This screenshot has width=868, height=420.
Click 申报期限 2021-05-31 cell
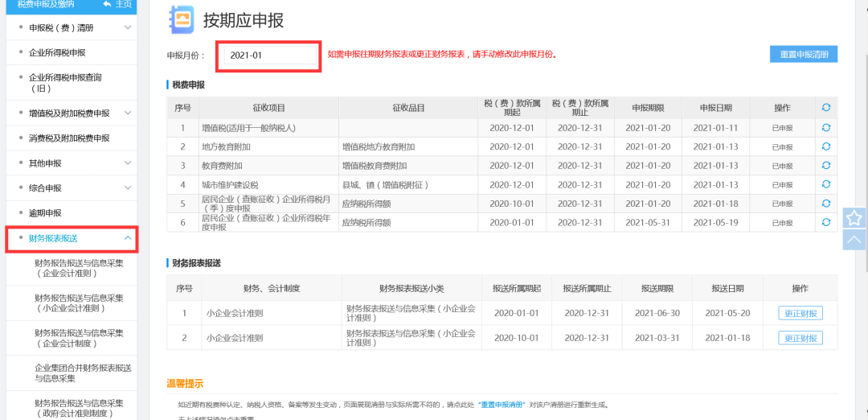coord(648,223)
